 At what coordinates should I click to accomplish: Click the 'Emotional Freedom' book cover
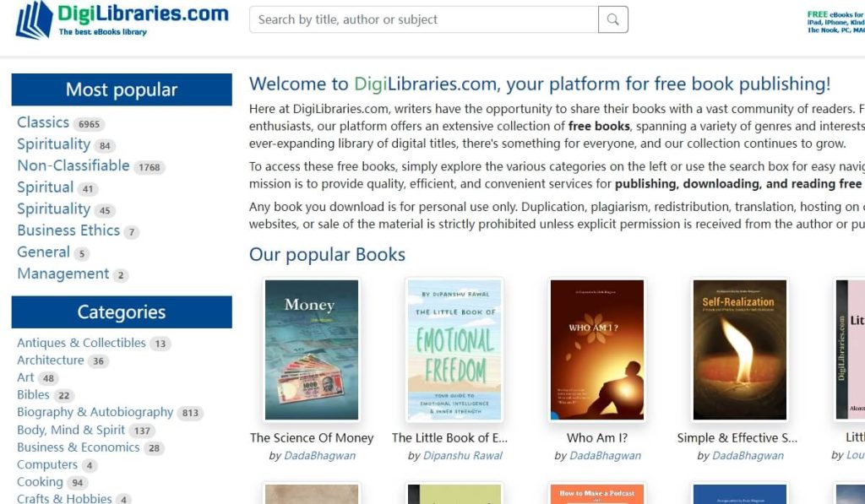(x=454, y=350)
